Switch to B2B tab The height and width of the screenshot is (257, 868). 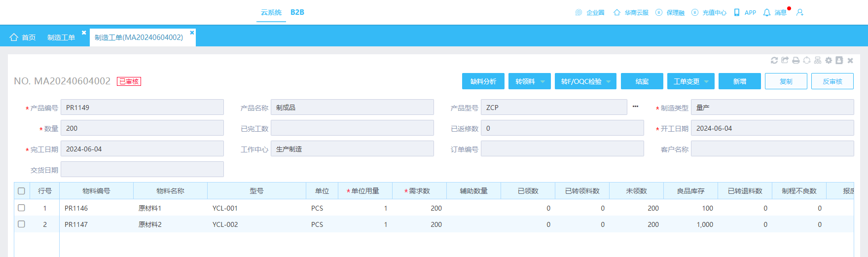point(297,12)
